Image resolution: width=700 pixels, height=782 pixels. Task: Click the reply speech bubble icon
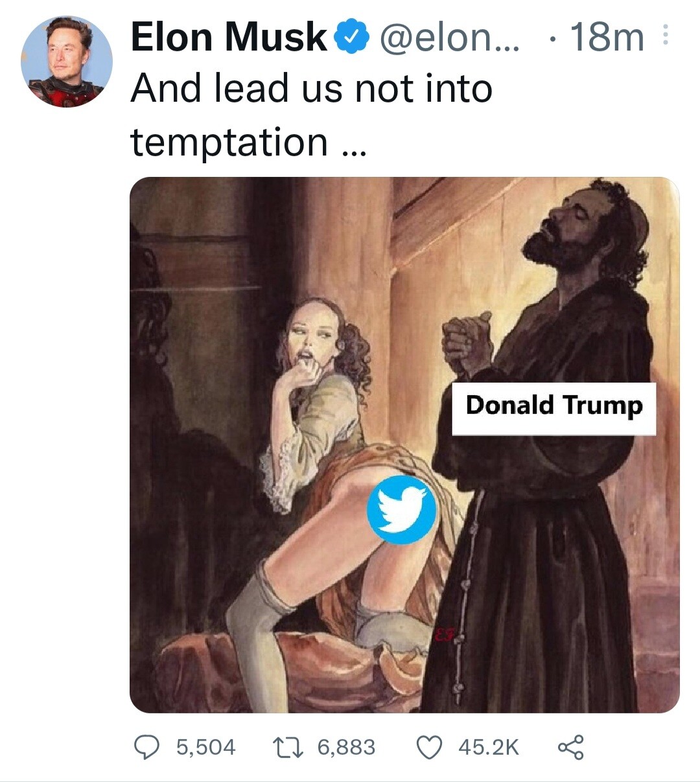coord(148,747)
